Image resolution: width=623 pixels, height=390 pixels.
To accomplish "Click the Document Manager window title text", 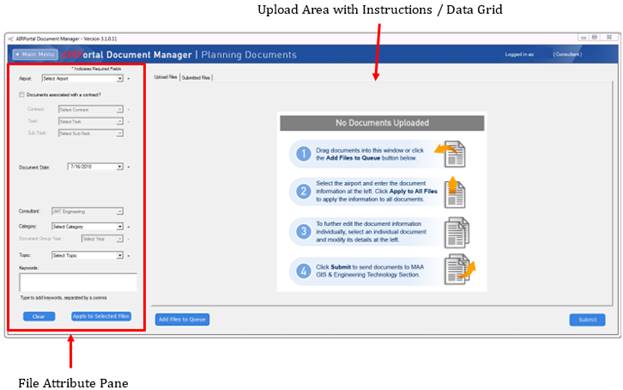I will click(66, 39).
